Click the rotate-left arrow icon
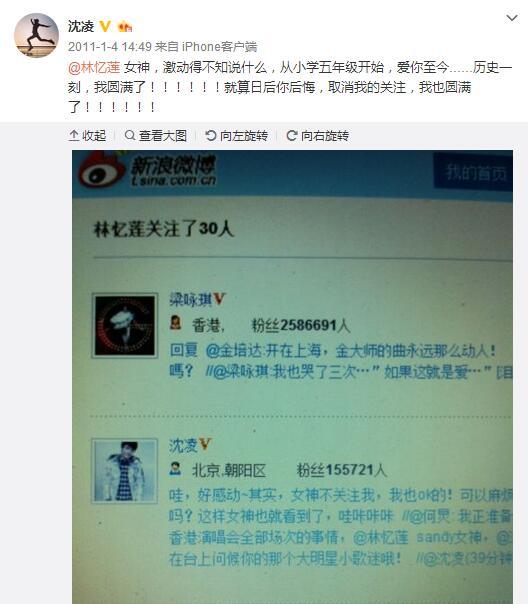This screenshot has width=528, height=604. 211,135
